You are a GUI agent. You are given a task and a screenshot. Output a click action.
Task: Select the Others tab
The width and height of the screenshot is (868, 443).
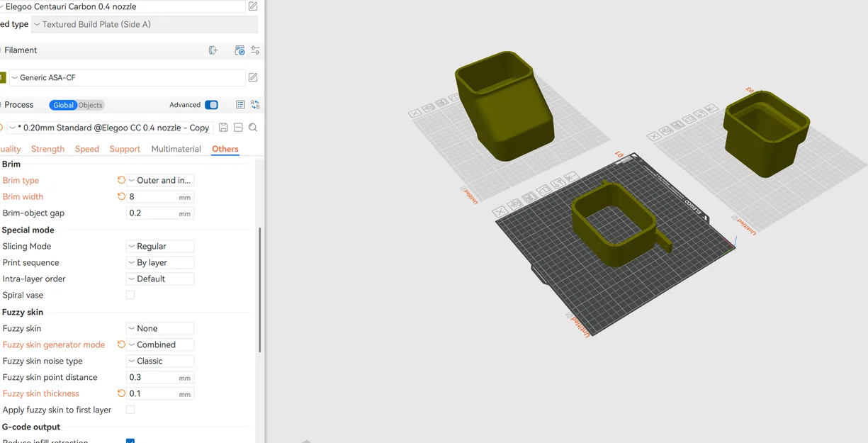tap(225, 149)
